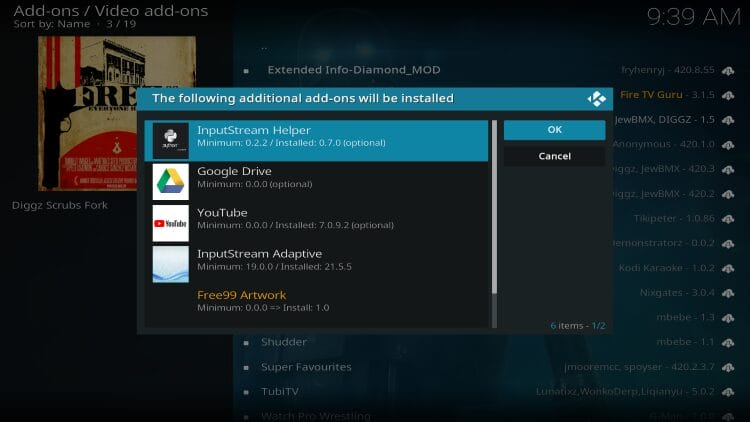Click the cloud icon next to 420.2 row
The image size is (750, 422).
728,194
